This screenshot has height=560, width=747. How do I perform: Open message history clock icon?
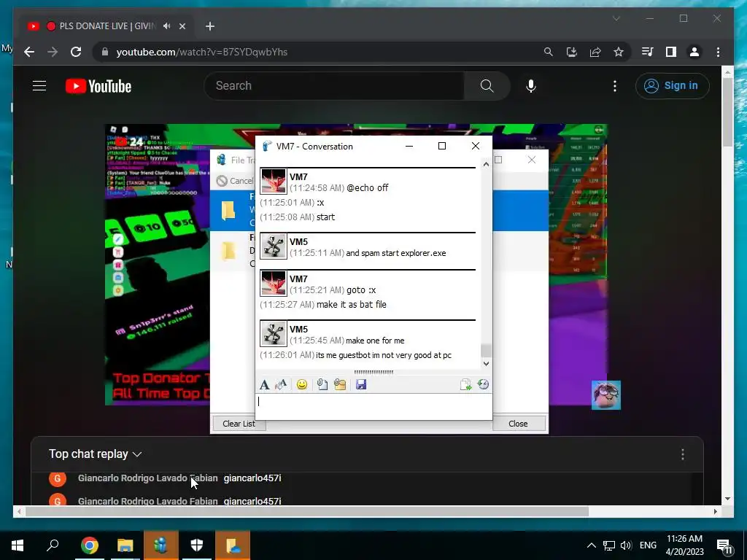(x=483, y=385)
